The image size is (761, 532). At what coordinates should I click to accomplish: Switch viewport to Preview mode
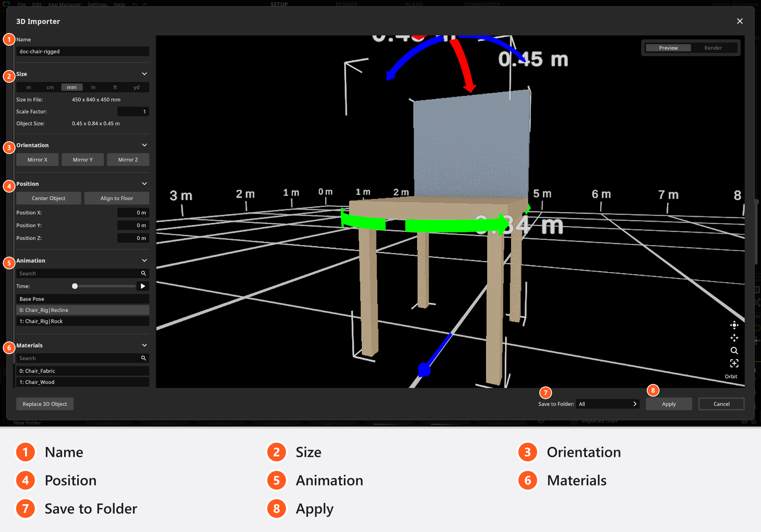tap(668, 48)
